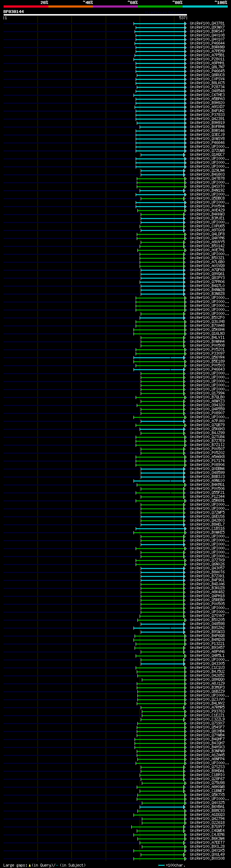The height and width of the screenshot is (868, 231).
Task: Select the UniRef100_P00504 label
Action: [x=207, y=206]
